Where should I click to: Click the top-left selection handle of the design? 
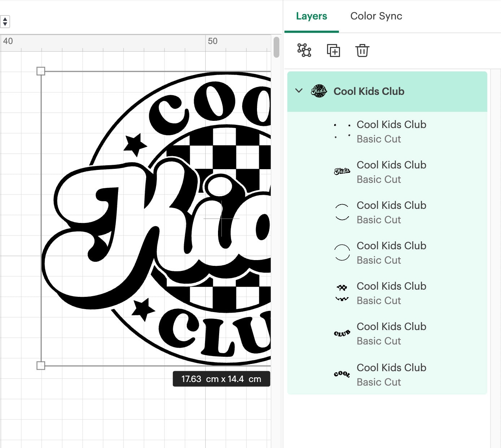[41, 71]
